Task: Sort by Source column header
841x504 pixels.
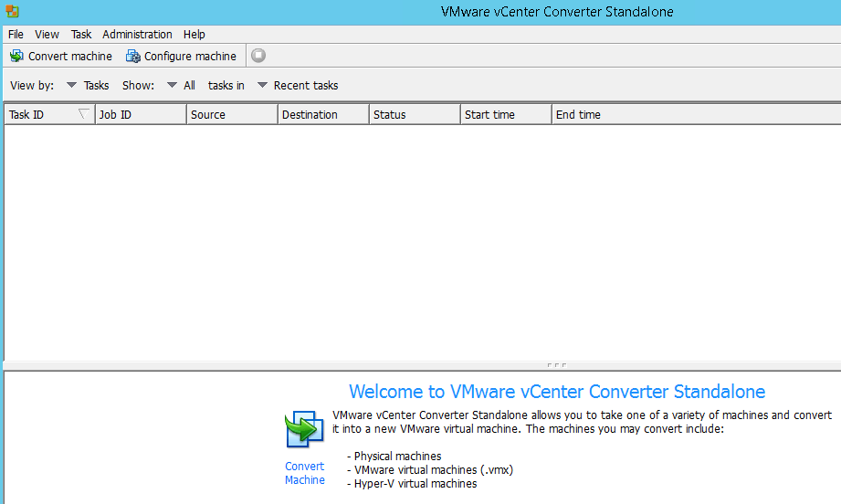Action: [232, 115]
